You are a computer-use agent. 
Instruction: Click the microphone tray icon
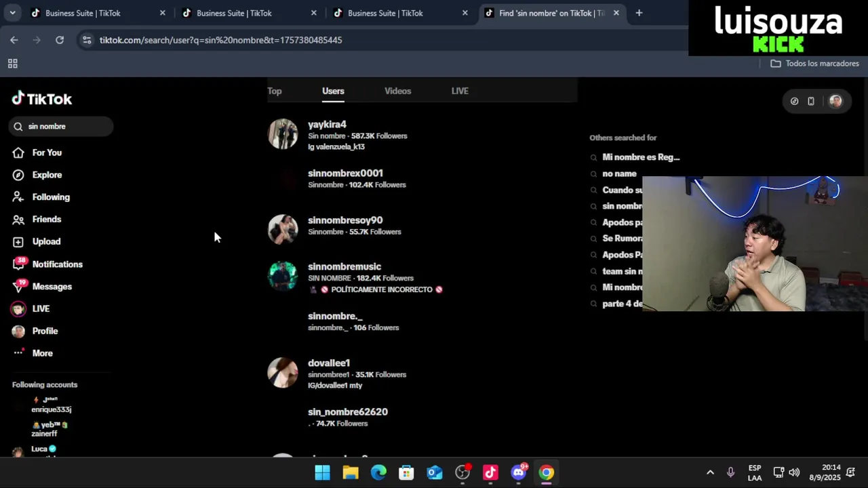pyautogui.click(x=730, y=472)
